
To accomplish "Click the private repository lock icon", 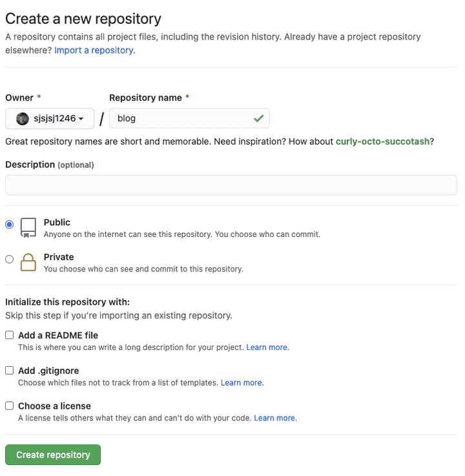I will [28, 262].
